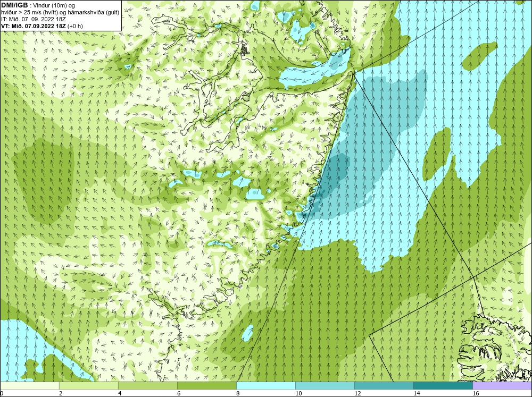Viewport: 532px width, 397px height.
Task: Click the legend value label 2
Action: [61, 393]
